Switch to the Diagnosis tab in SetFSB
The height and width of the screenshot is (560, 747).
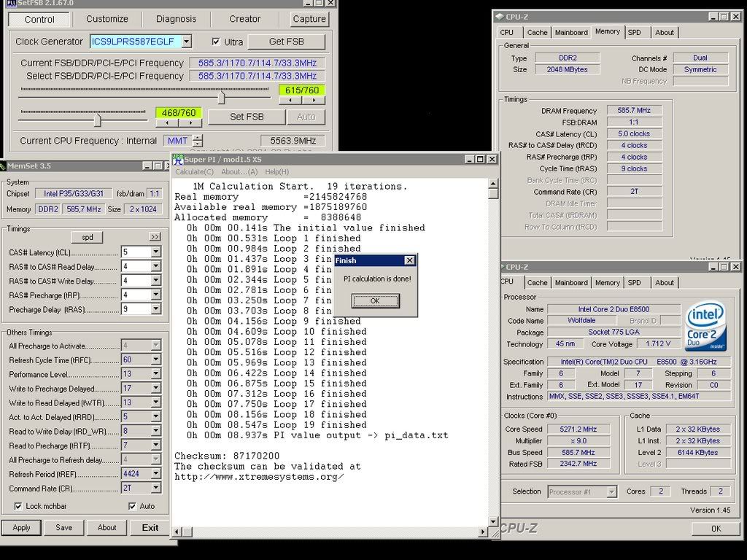[x=177, y=19]
